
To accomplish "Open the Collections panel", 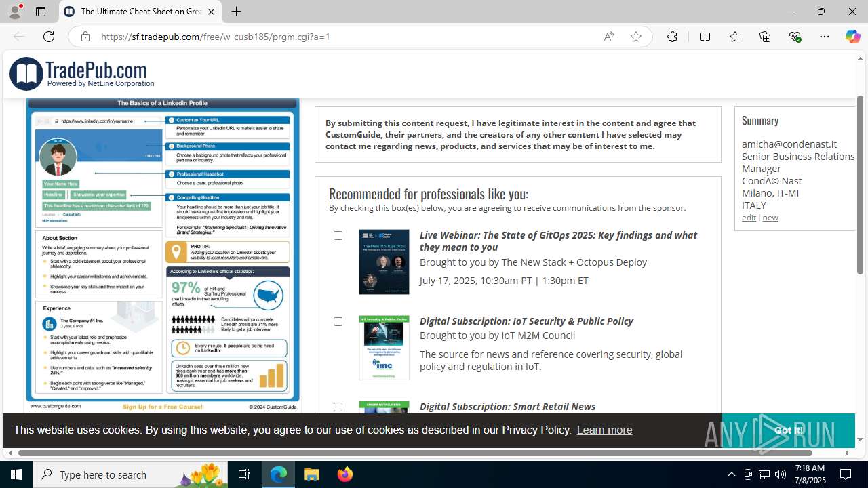I will [x=765, y=37].
